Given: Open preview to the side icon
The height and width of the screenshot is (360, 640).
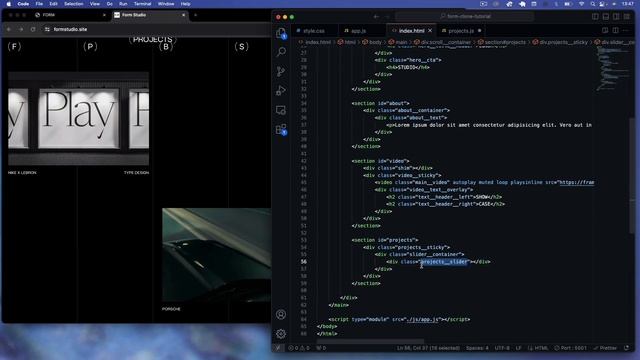Looking at the screenshot, I should [605, 31].
